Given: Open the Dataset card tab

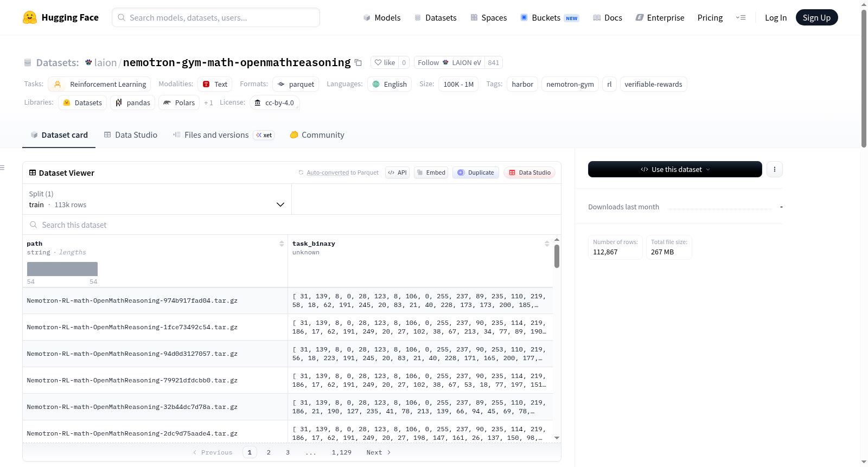Looking at the screenshot, I should tap(59, 135).
